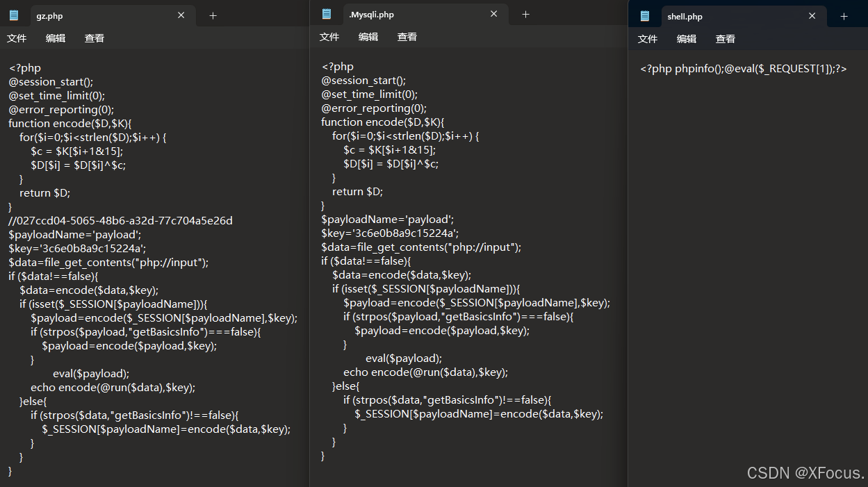The image size is (868, 487).
Task: Add new tab in shell.php window
Action: 844,16
